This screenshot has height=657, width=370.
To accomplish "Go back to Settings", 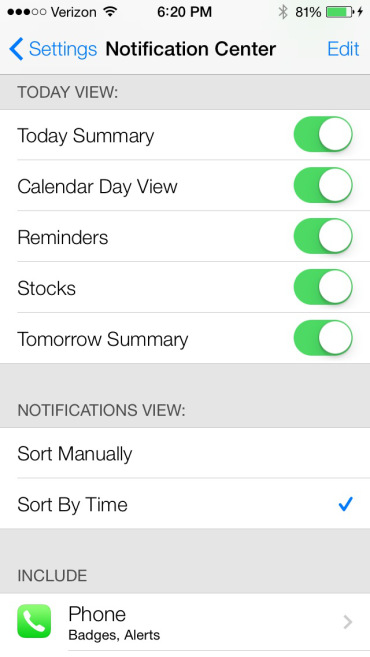I will (53, 49).
